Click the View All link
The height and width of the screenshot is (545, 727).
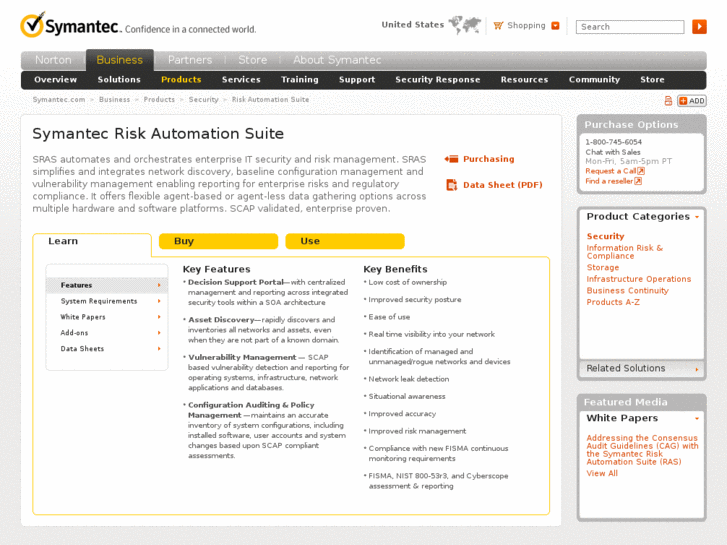tap(602, 474)
